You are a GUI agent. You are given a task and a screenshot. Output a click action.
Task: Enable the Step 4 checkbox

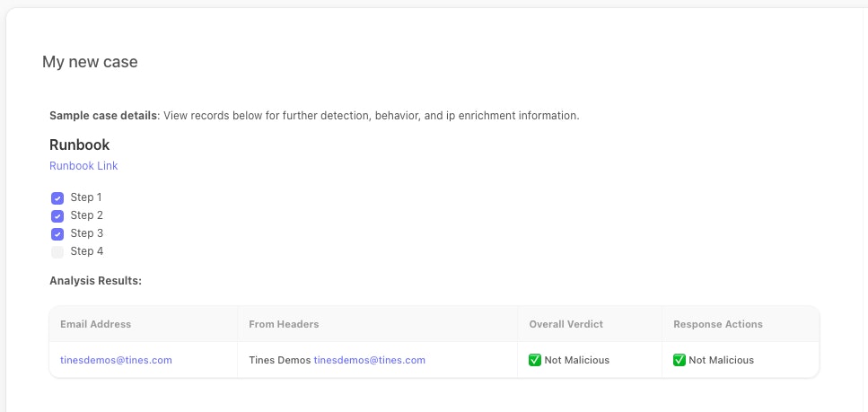57,251
